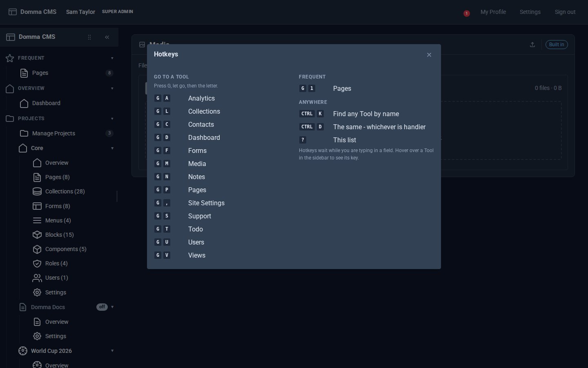The image size is (588, 368).
Task: Open Settings under Domma Docs
Action: click(x=56, y=336)
